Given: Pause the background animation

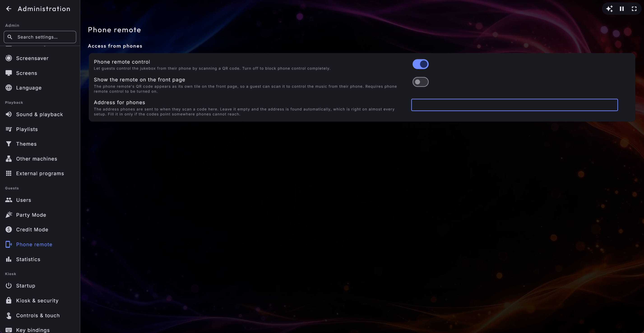Looking at the screenshot, I should pyautogui.click(x=622, y=9).
